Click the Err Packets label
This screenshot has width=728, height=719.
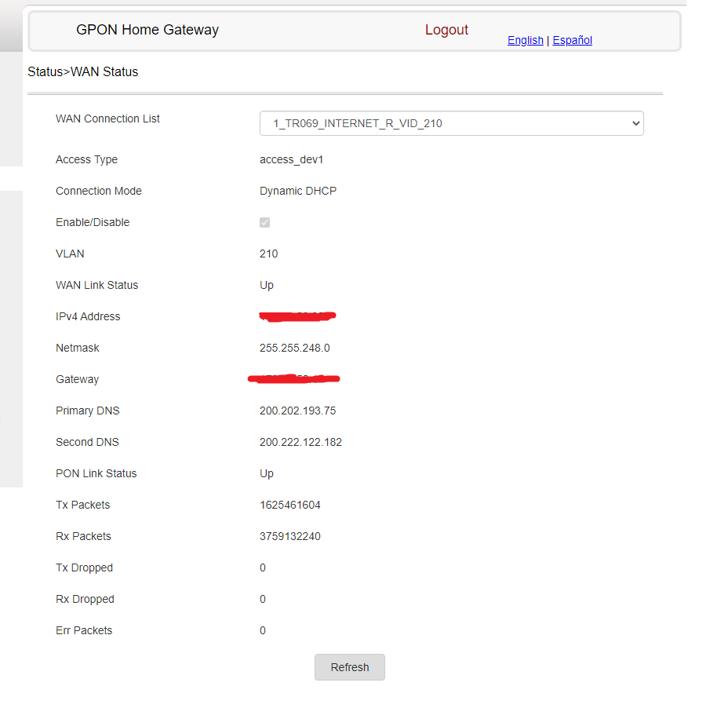tap(84, 630)
